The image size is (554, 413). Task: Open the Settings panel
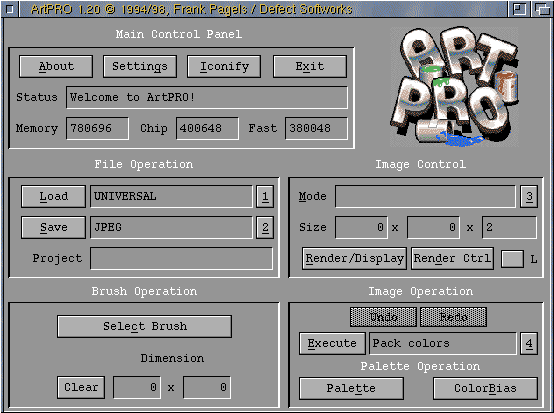tap(140, 66)
